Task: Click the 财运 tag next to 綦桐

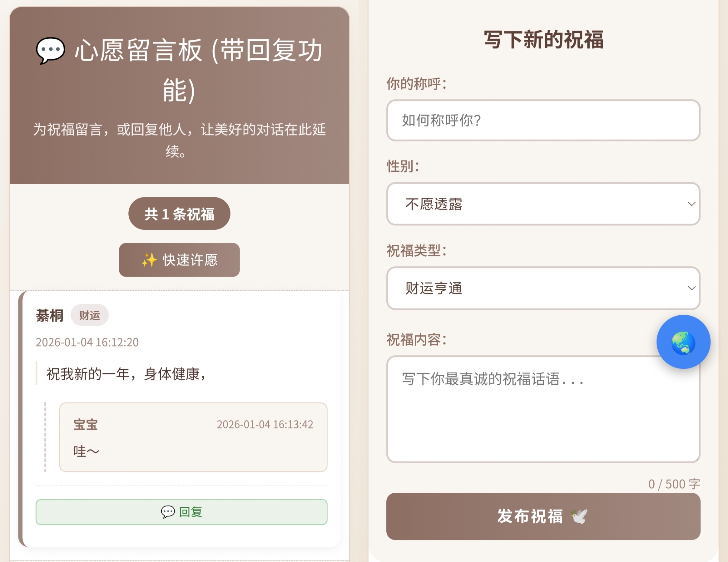Action: 90,315
